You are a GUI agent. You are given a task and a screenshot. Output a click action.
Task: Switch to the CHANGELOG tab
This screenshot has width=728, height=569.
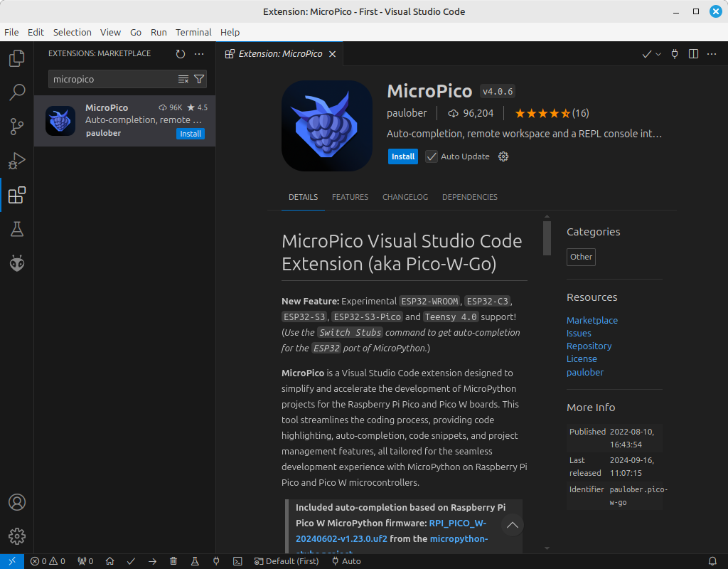pyautogui.click(x=405, y=197)
